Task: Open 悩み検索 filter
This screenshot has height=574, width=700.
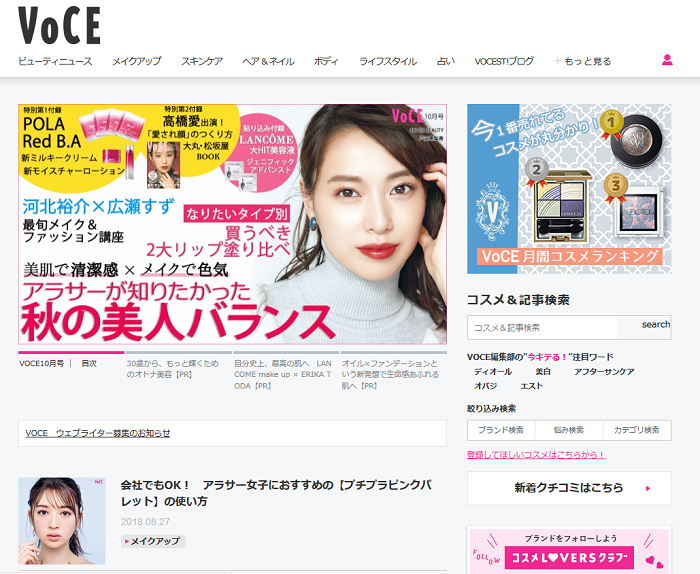Action: [x=569, y=430]
